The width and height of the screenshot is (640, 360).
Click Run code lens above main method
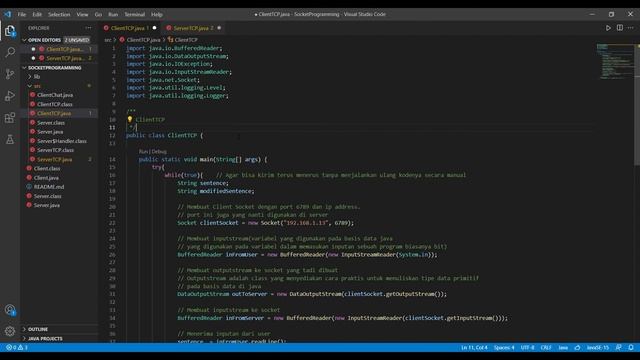pos(143,151)
